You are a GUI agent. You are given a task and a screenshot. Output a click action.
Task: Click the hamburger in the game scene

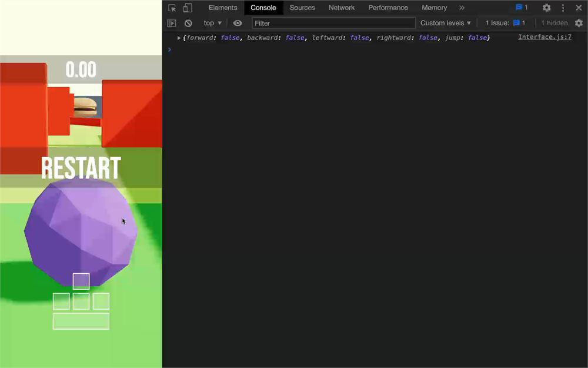(x=85, y=107)
